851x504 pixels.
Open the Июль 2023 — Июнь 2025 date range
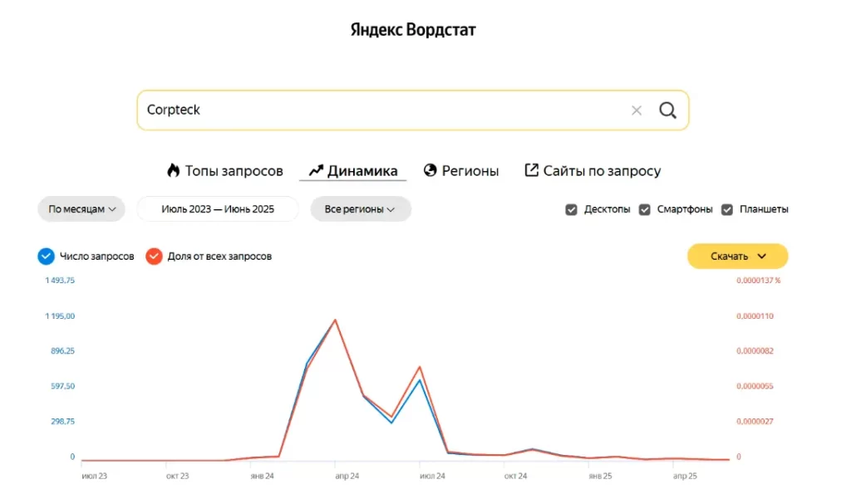pos(218,209)
